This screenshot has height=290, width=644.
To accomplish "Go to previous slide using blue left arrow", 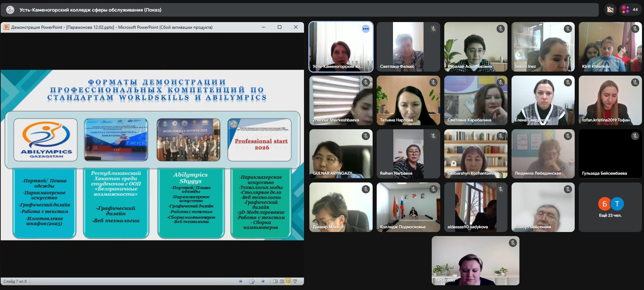I will click(x=240, y=281).
